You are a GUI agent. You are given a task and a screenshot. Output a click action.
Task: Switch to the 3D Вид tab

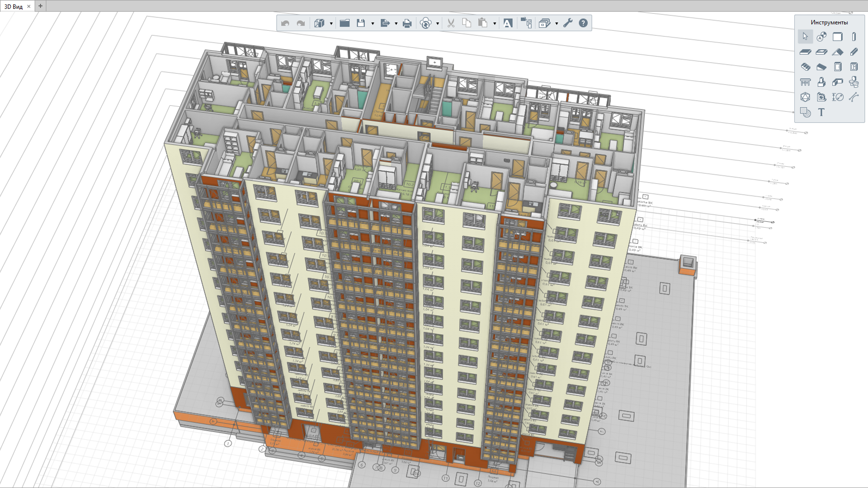(14, 6)
